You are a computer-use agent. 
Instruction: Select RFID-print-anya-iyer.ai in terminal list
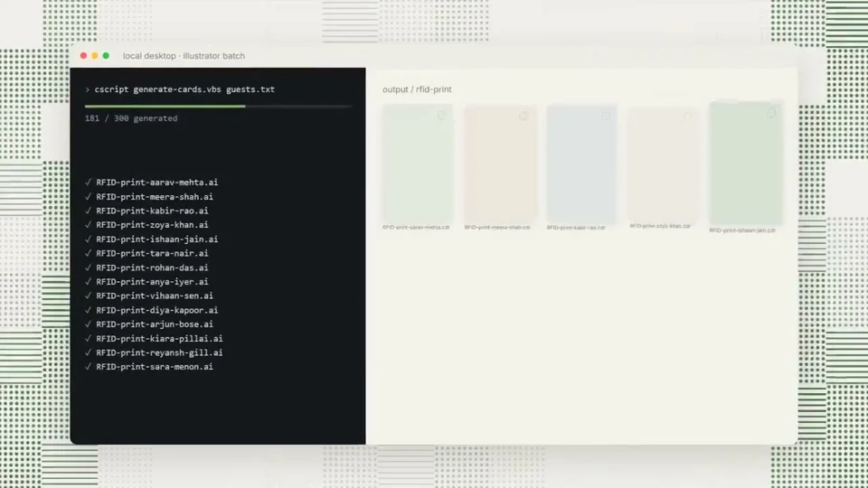click(152, 282)
